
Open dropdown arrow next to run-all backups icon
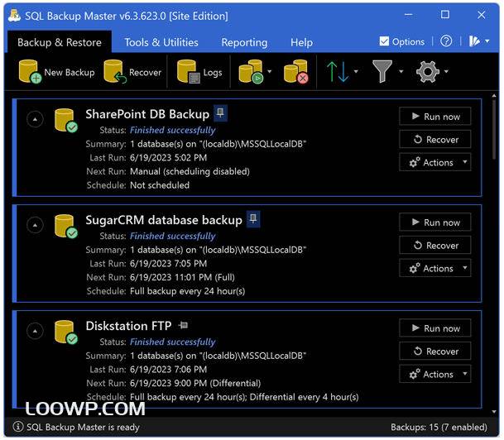269,71
